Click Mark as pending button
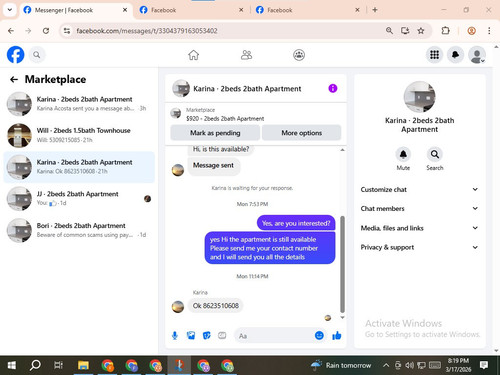Viewport: 500px width, 375px height. pos(215,133)
